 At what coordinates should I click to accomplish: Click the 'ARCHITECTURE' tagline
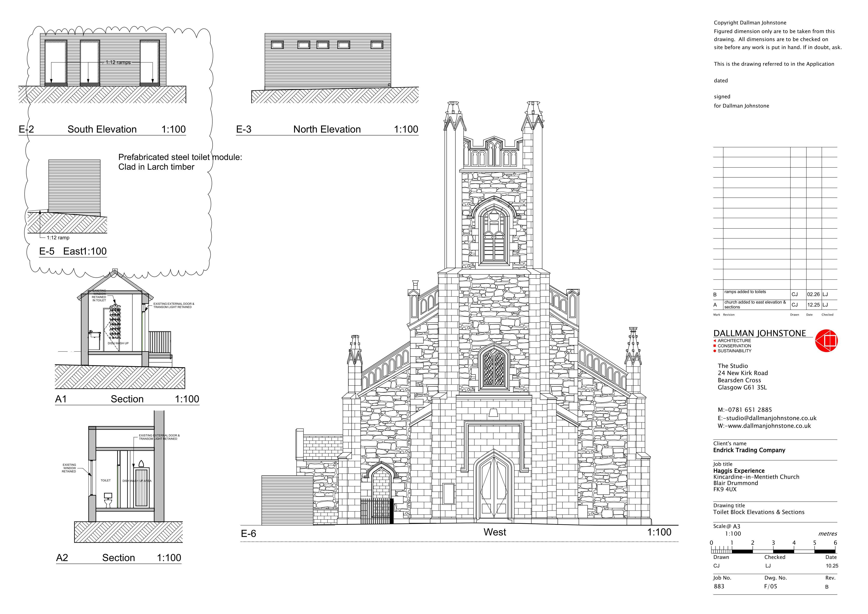coord(734,341)
